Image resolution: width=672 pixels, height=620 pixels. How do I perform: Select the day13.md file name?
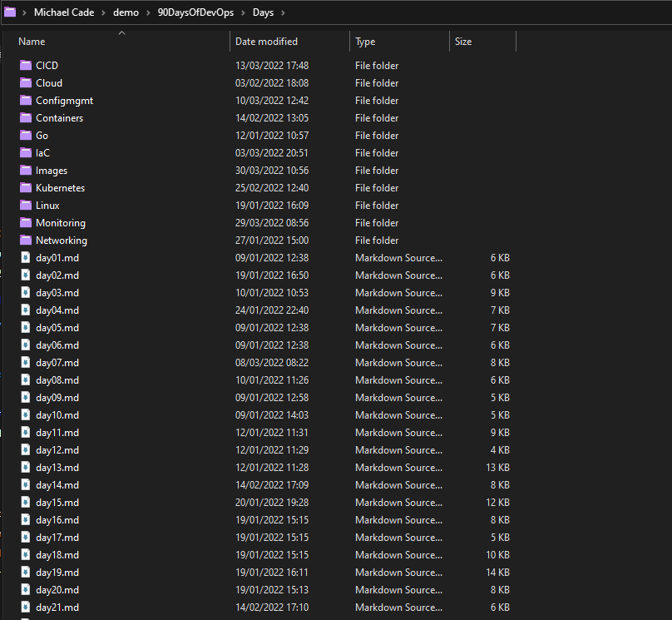(x=57, y=468)
